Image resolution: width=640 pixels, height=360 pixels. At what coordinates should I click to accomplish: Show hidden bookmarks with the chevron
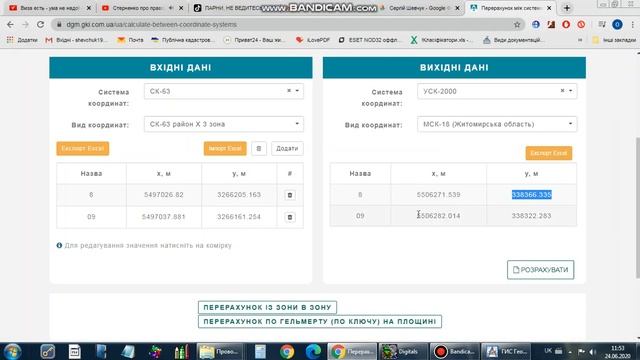click(580, 40)
